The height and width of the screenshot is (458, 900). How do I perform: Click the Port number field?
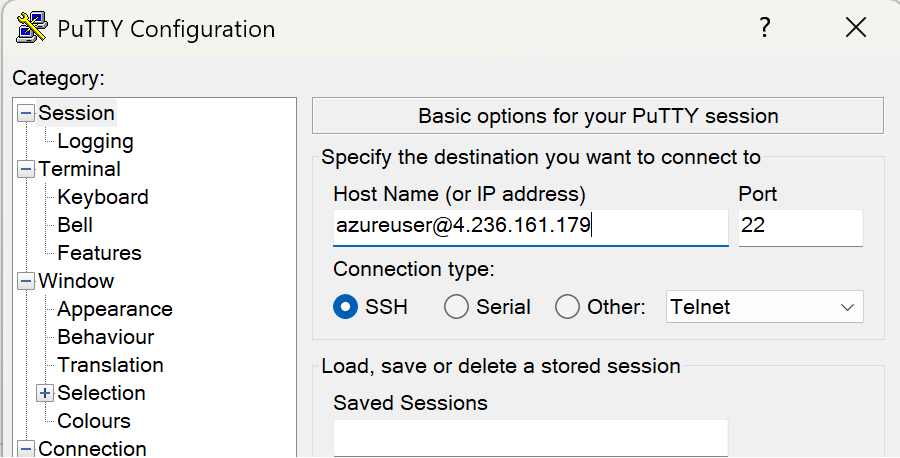tap(800, 227)
